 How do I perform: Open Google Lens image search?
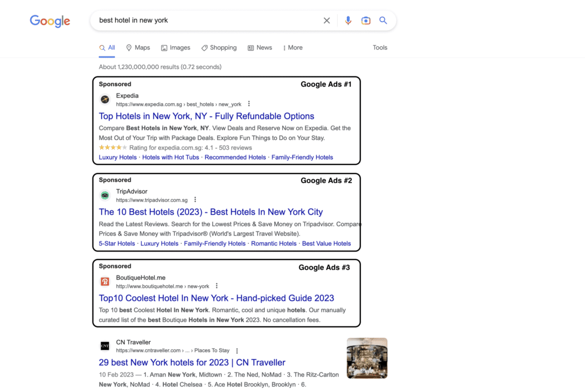click(366, 21)
